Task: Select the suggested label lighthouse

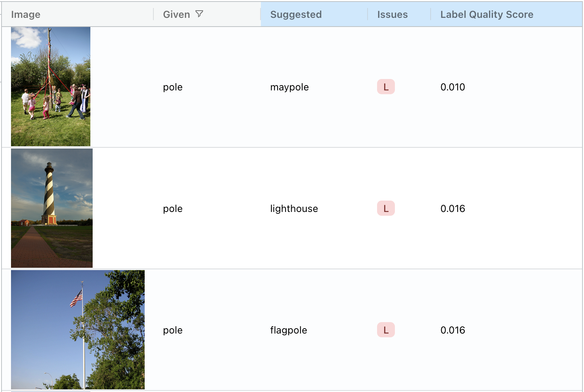Action: 294,208
